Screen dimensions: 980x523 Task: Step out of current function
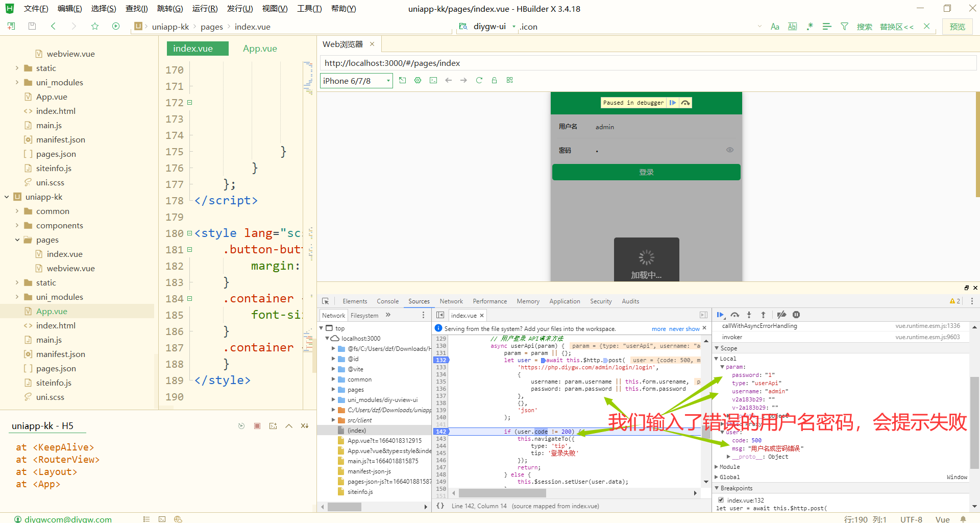(763, 315)
